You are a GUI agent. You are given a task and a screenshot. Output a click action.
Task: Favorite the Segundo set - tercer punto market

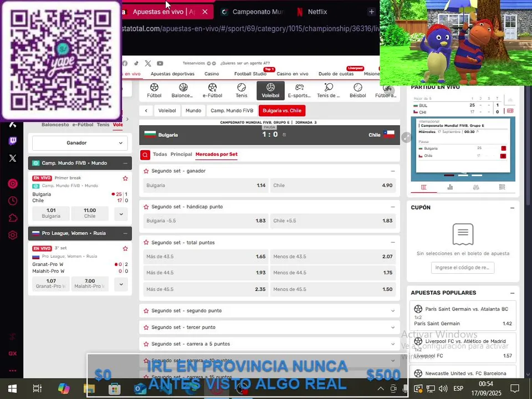point(146,328)
